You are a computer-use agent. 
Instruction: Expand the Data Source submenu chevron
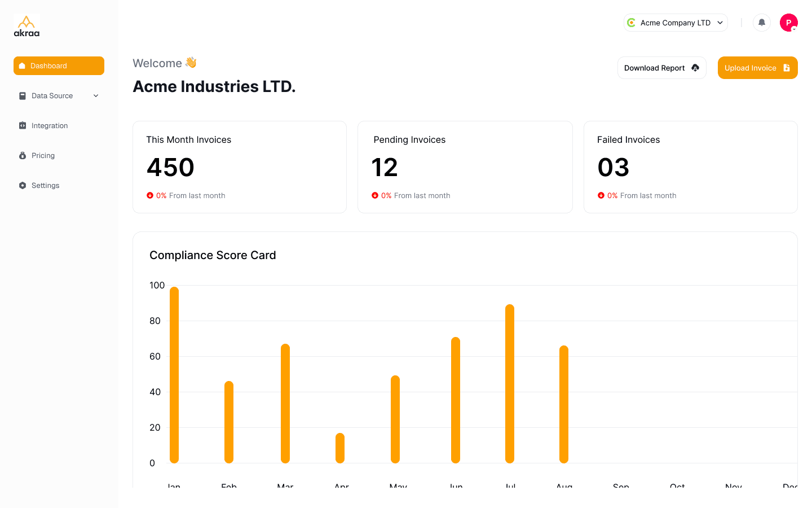pos(96,96)
